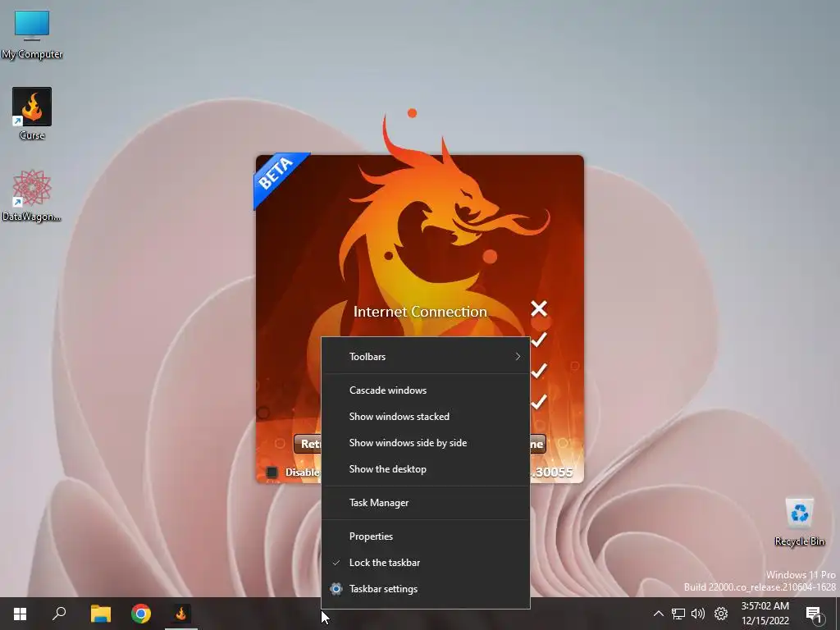The image size is (840, 630).
Task: Click the gear icon beside Taskbar settings
Action: click(336, 589)
